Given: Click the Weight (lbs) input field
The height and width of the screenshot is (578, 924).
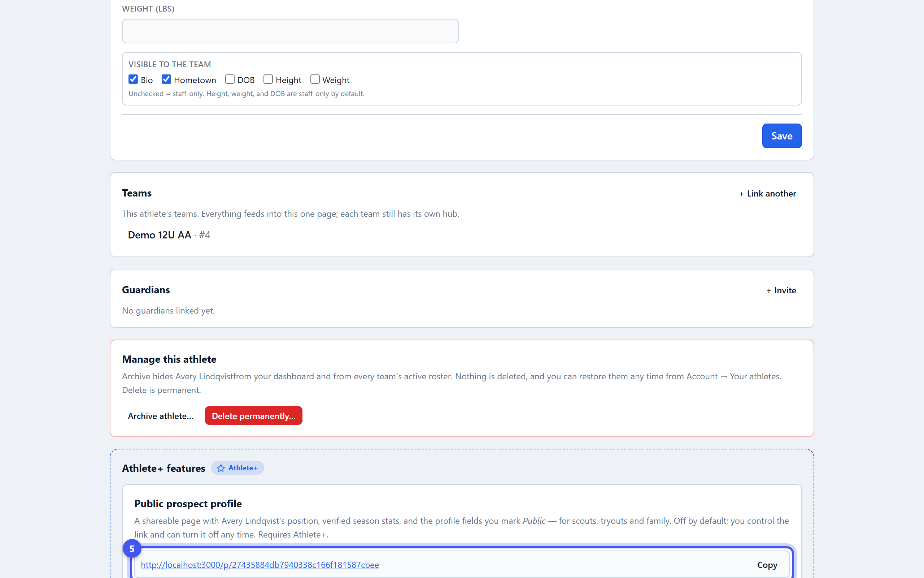Looking at the screenshot, I should coord(290,31).
